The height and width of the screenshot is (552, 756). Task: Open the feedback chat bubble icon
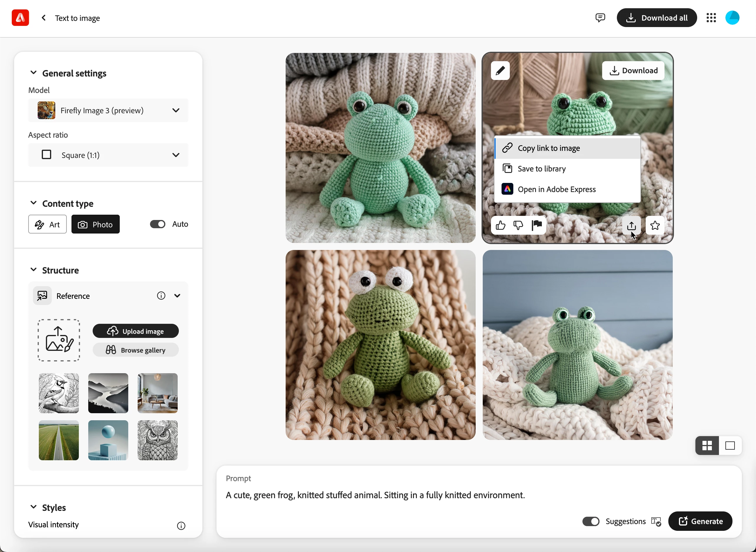pyautogui.click(x=600, y=18)
